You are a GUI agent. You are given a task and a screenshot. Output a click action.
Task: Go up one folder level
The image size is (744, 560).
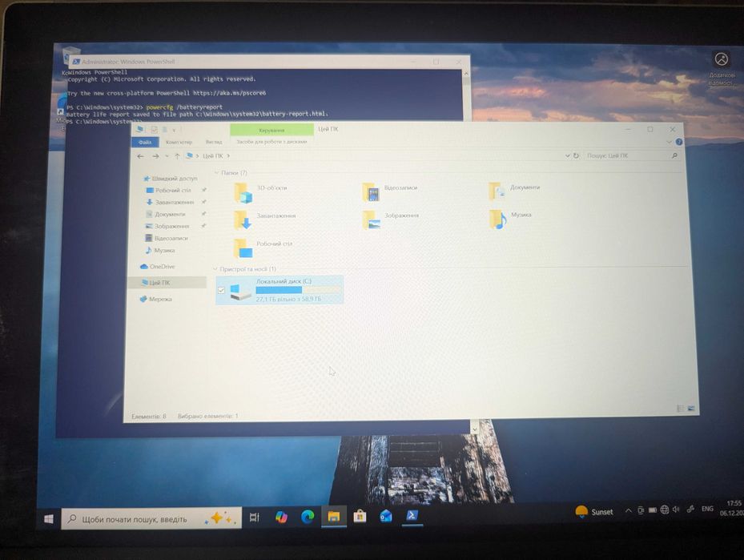(x=177, y=156)
